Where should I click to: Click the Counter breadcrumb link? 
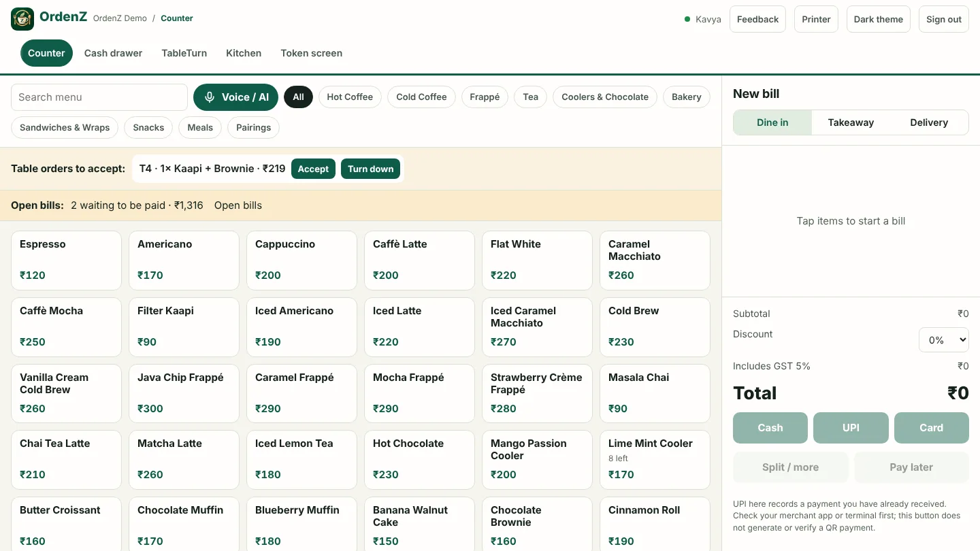(x=177, y=18)
